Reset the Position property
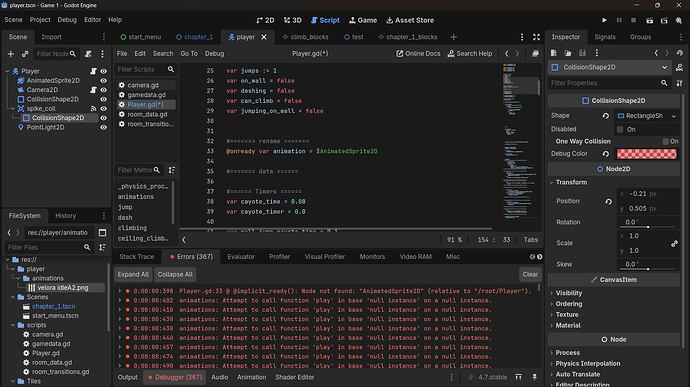Screen dimensions: 690x387 (x=609, y=201)
